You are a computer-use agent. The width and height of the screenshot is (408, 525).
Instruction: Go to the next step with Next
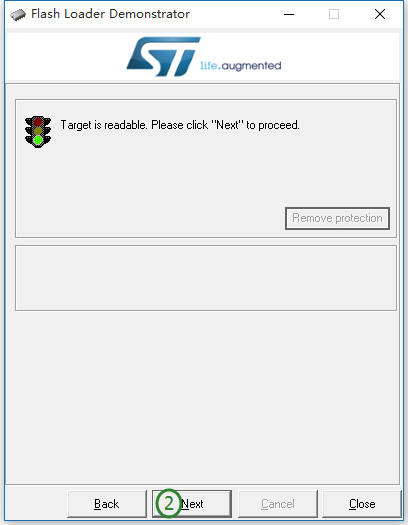coord(192,504)
